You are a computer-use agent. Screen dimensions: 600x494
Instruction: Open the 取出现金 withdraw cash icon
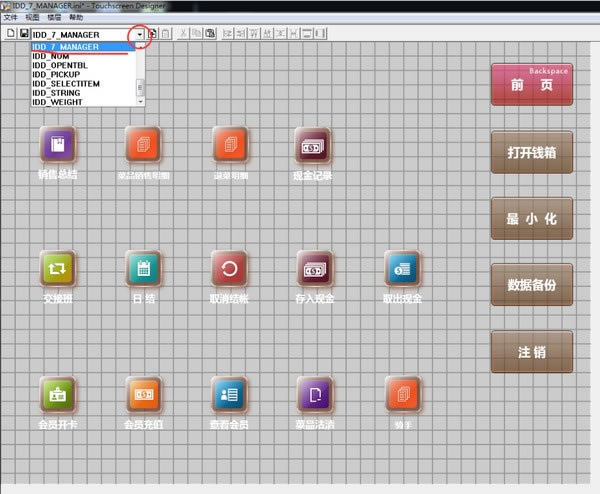[x=402, y=269]
